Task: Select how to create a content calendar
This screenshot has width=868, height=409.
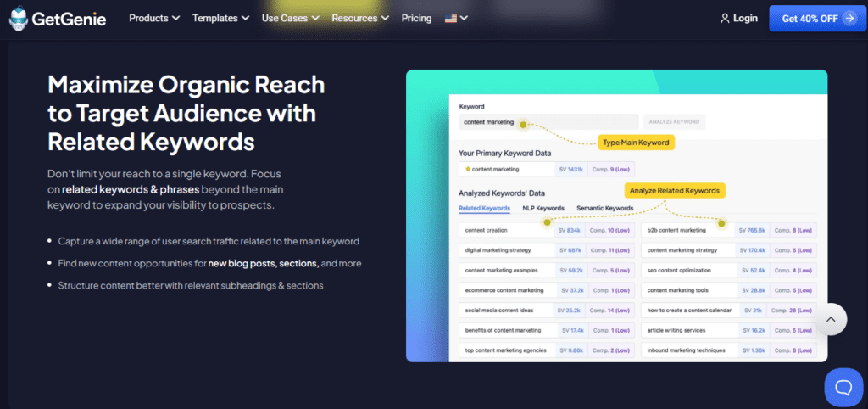Action: click(x=729, y=310)
